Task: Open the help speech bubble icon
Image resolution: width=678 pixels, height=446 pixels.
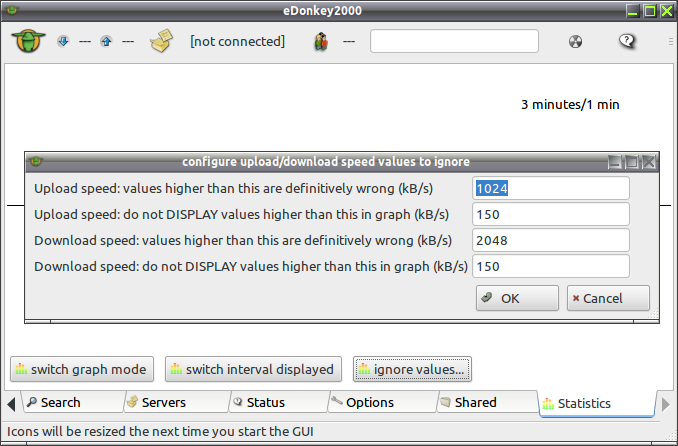Action: click(x=627, y=41)
